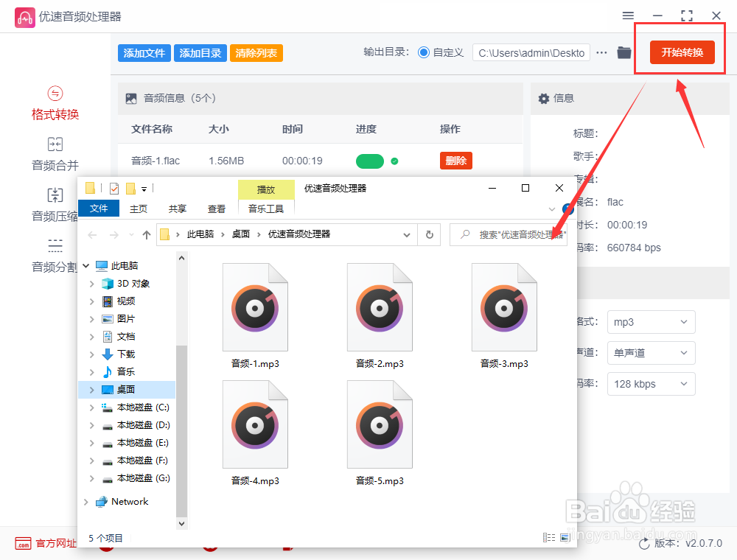Open the output folder icon
737x560 pixels.
624,52
